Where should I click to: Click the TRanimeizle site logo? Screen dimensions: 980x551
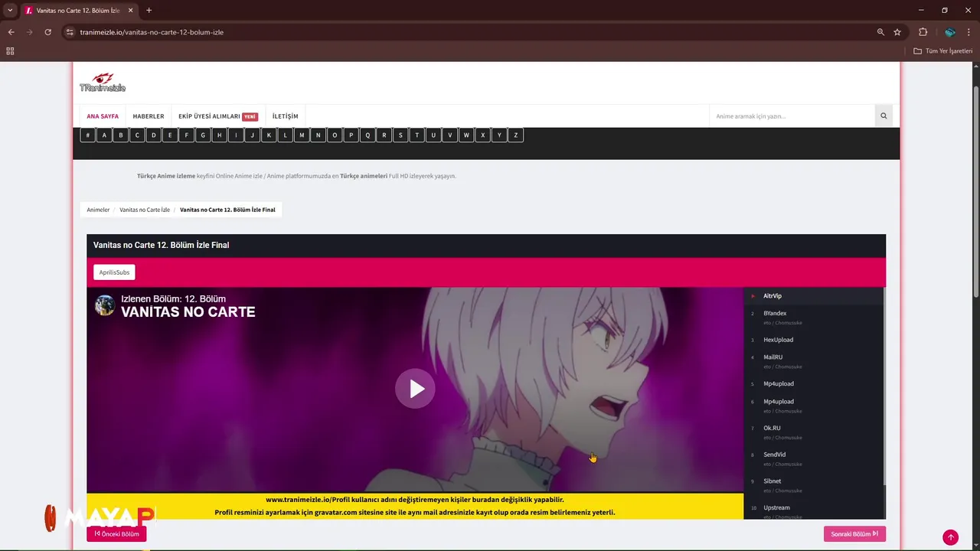(x=103, y=83)
